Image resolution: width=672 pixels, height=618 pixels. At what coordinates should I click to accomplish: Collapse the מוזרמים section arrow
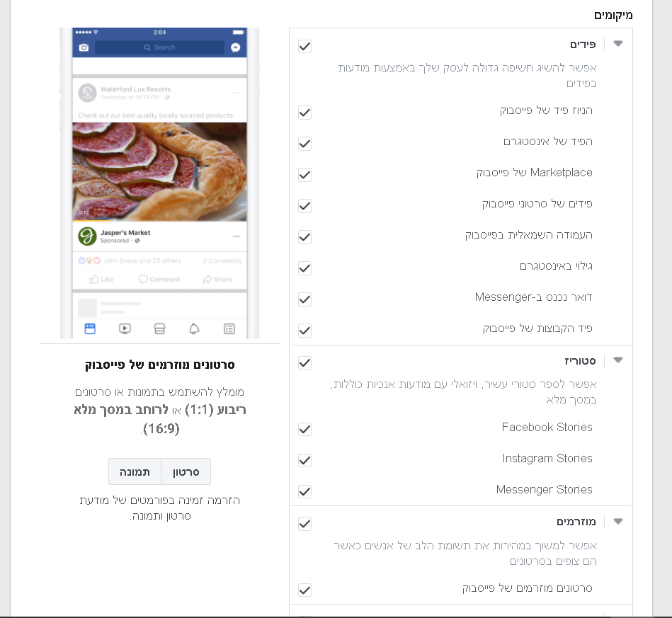pyautogui.click(x=618, y=522)
